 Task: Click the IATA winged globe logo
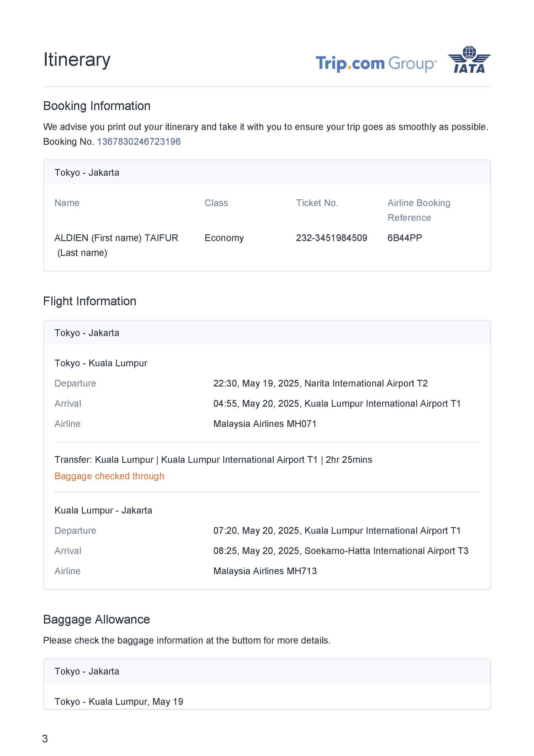coord(469,60)
